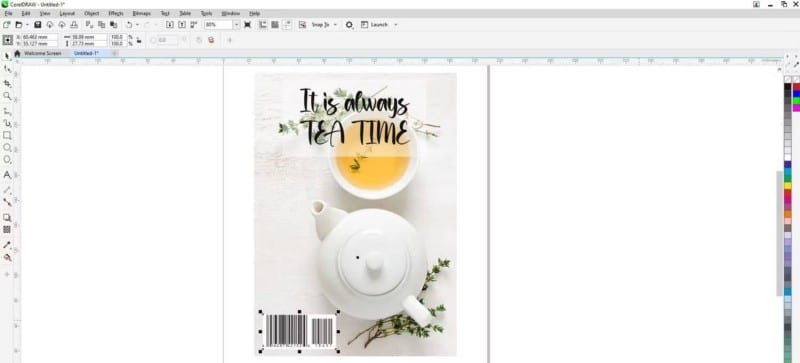800x363 pixels.
Task: Open the Snap To dropdown
Action: coord(324,25)
